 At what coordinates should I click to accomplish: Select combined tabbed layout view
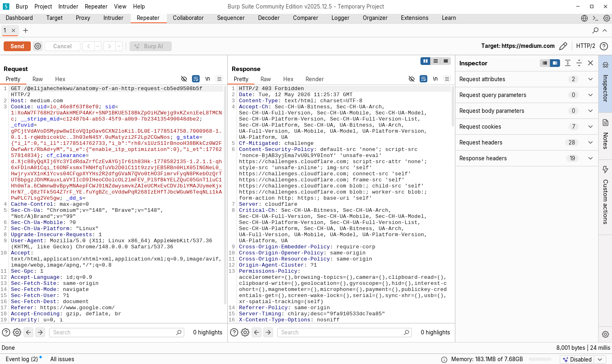click(446, 61)
